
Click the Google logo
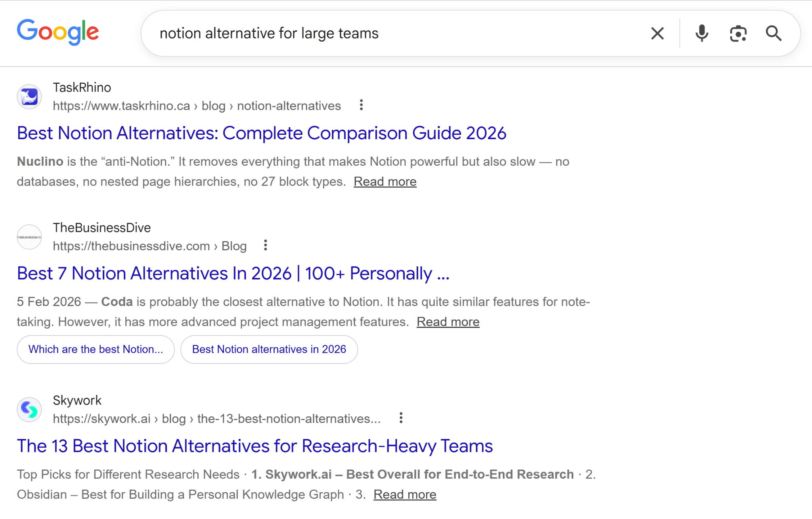58,32
